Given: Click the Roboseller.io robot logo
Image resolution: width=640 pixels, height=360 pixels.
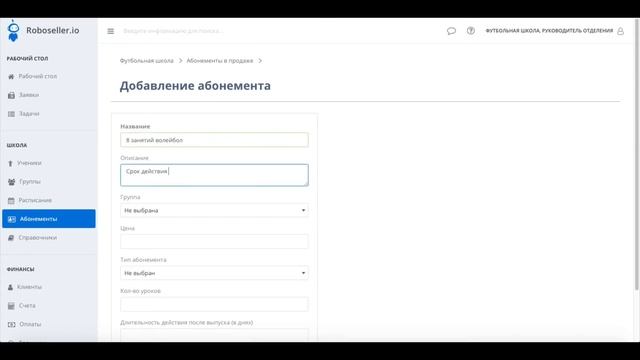Looking at the screenshot, I should [13, 31].
